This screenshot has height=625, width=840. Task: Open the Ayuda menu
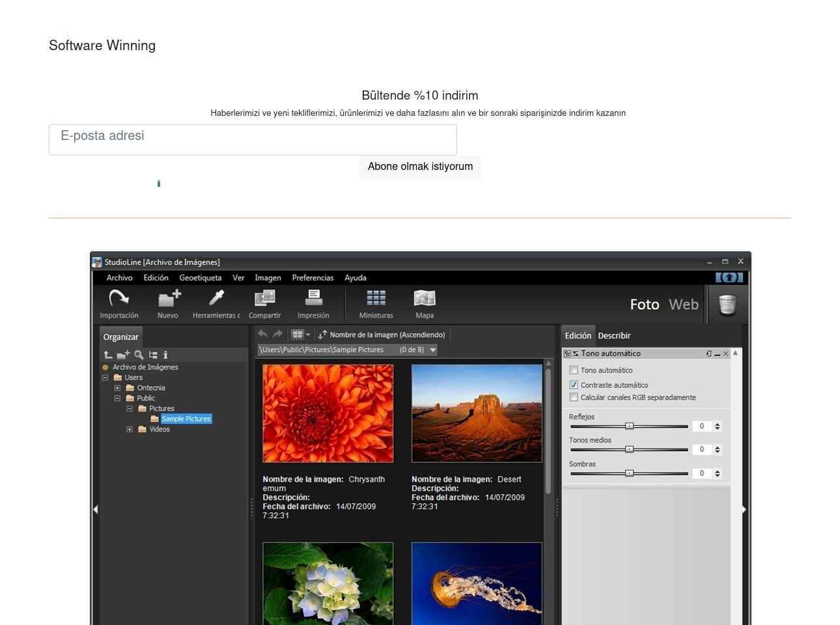(356, 277)
